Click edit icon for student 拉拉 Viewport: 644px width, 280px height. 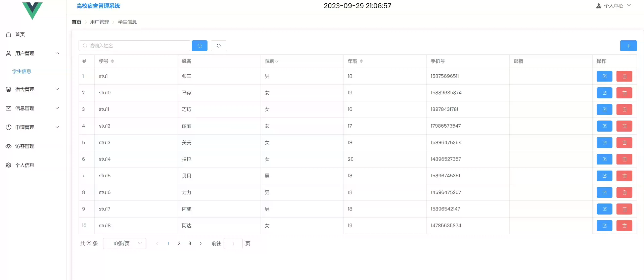604,159
